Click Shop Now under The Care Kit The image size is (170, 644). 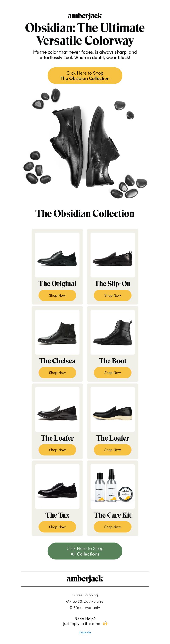click(112, 527)
